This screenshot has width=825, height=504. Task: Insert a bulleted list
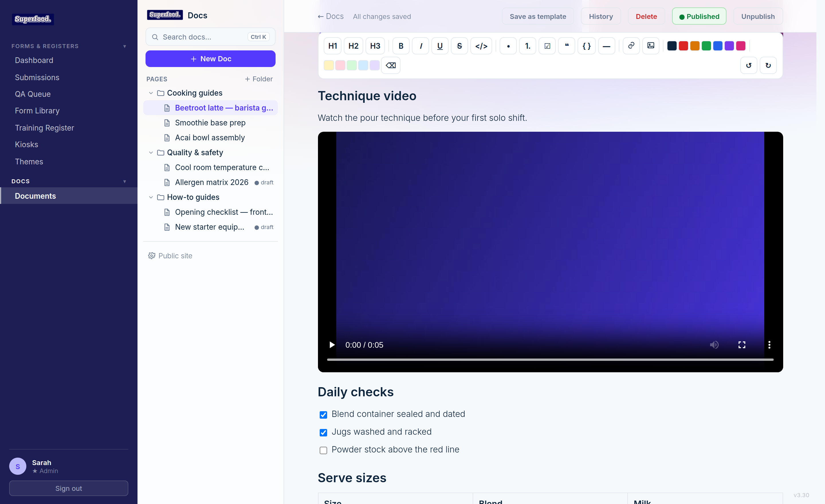pos(508,46)
